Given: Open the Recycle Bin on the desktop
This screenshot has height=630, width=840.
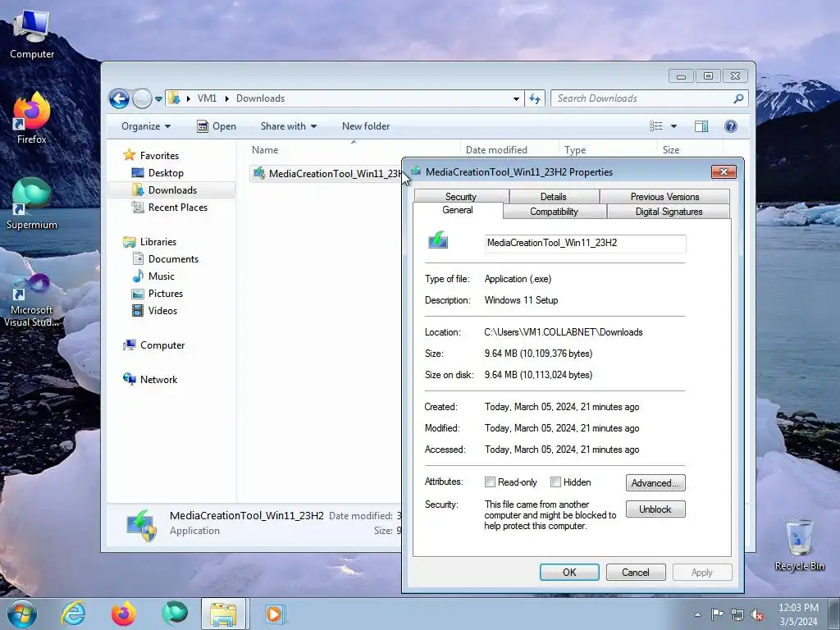Looking at the screenshot, I should click(799, 546).
